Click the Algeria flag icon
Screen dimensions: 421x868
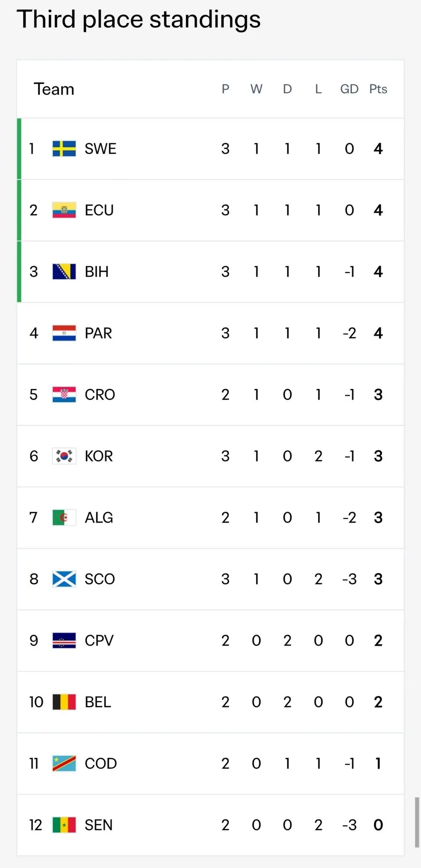[x=64, y=517]
